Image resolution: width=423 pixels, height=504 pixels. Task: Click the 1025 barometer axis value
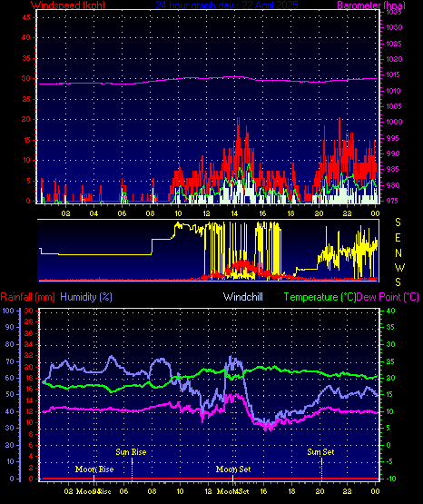pyautogui.click(x=394, y=44)
